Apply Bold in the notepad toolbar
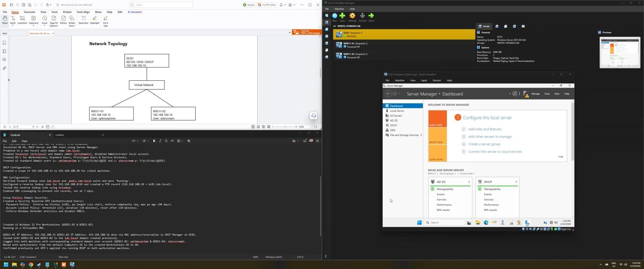 pyautogui.click(x=154, y=141)
